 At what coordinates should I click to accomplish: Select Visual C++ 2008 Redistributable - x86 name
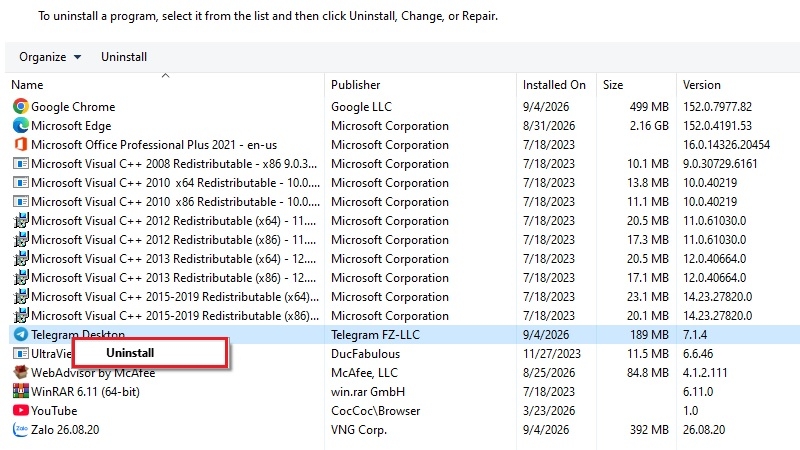coord(174,164)
